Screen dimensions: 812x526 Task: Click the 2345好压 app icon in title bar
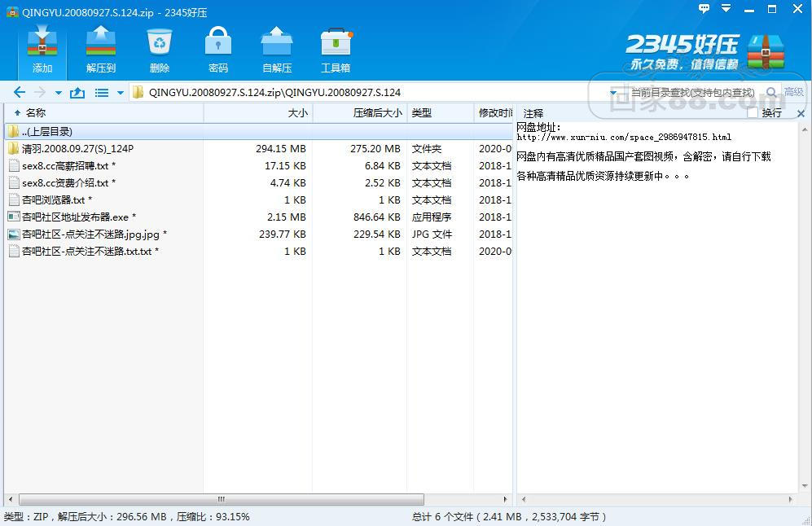12,12
